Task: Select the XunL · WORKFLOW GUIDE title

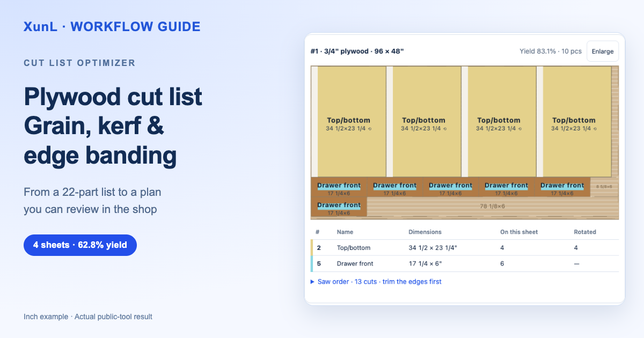Action: (x=112, y=26)
